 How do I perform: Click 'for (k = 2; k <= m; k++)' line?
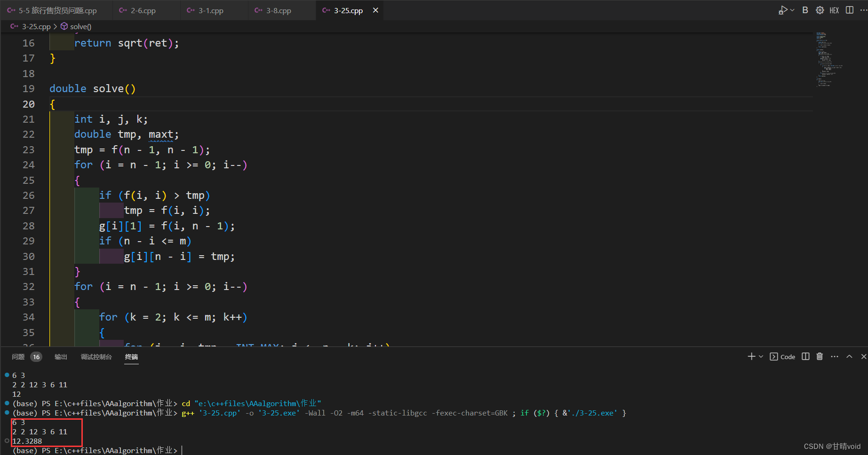pos(173,317)
